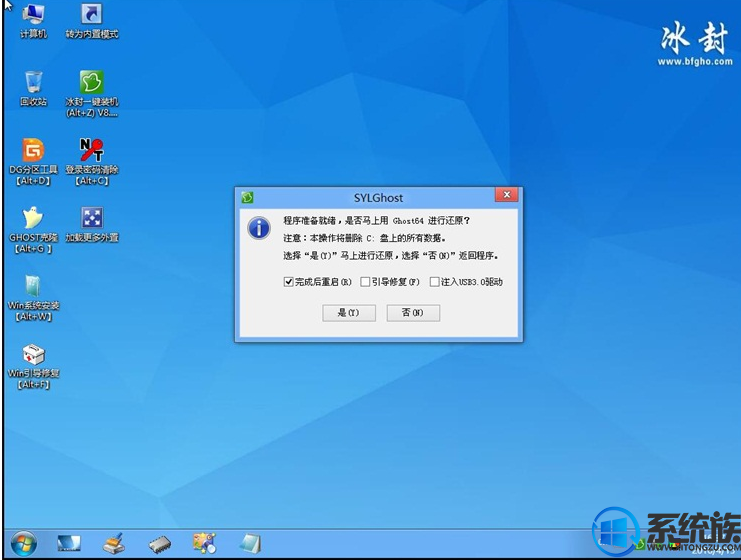Launch 登录密码清除 (Alt+C) icon
The height and width of the screenshot is (560, 741).
click(x=92, y=162)
